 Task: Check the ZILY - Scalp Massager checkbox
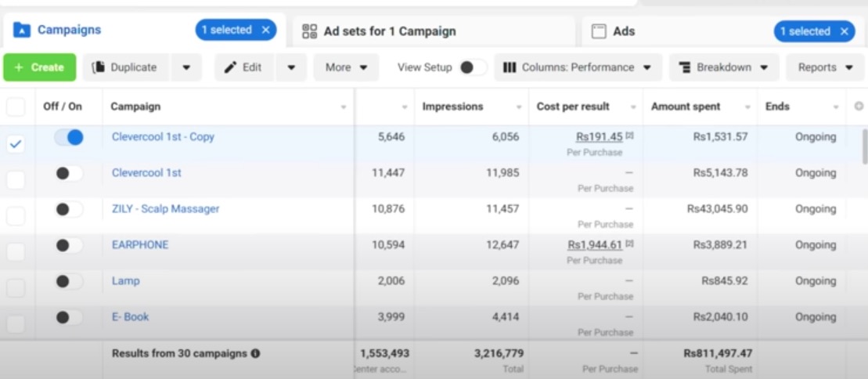click(x=16, y=215)
